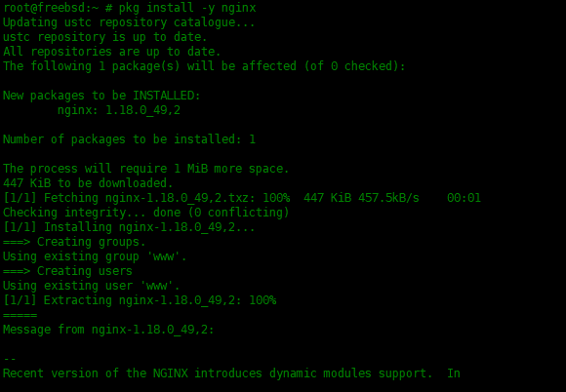Viewport: 566px width, 392px height.
Task: Click "Using existing group 'www'." line
Action: pyautogui.click(x=95, y=256)
